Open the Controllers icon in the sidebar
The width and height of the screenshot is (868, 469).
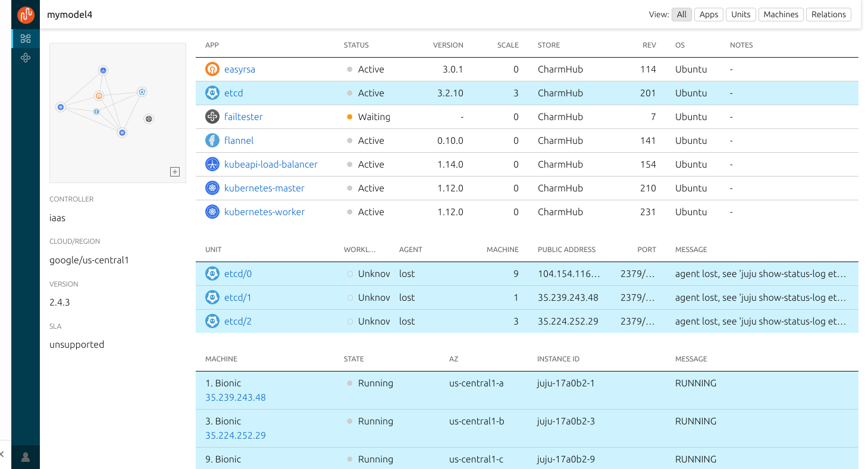tap(25, 58)
